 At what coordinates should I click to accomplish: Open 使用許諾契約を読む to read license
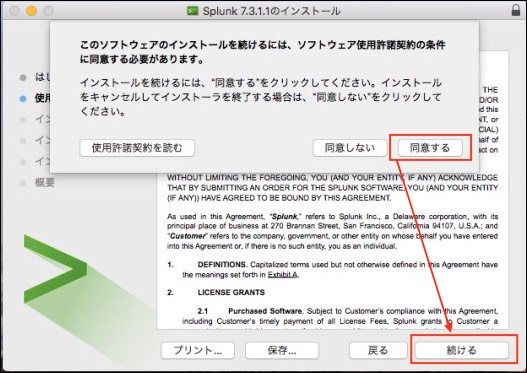coord(137,148)
